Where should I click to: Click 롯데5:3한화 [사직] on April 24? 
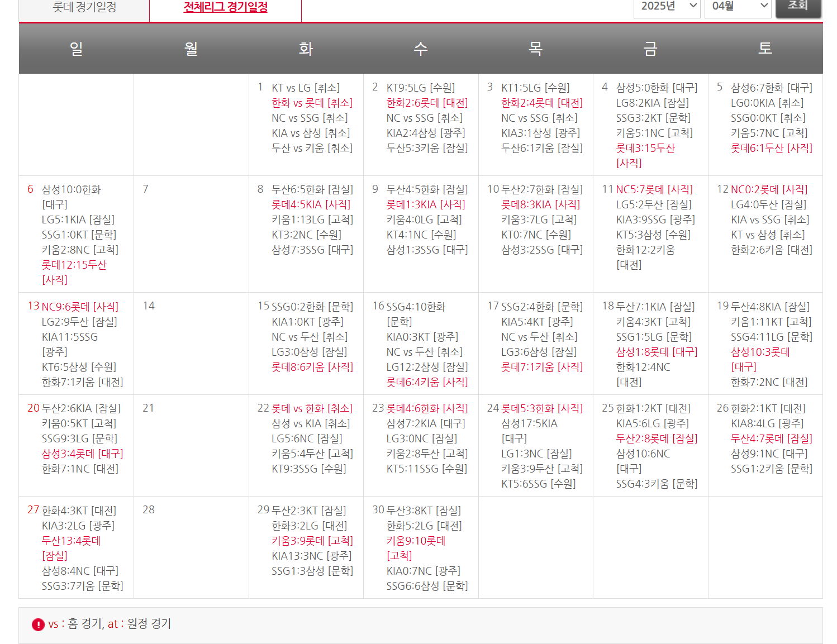click(x=542, y=408)
